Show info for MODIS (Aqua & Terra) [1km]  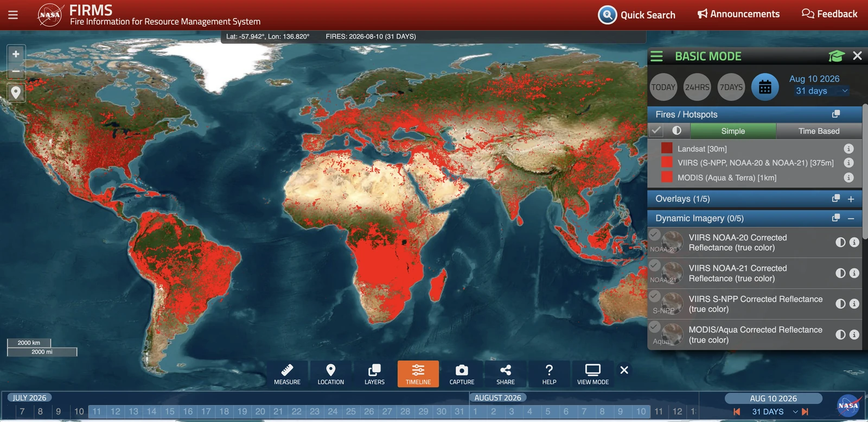click(849, 178)
